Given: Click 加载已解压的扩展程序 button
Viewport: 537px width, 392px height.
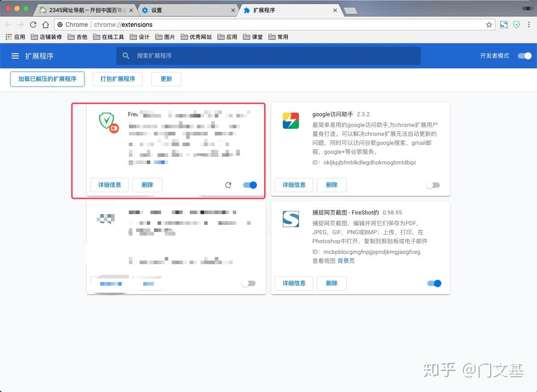Looking at the screenshot, I should [47, 79].
